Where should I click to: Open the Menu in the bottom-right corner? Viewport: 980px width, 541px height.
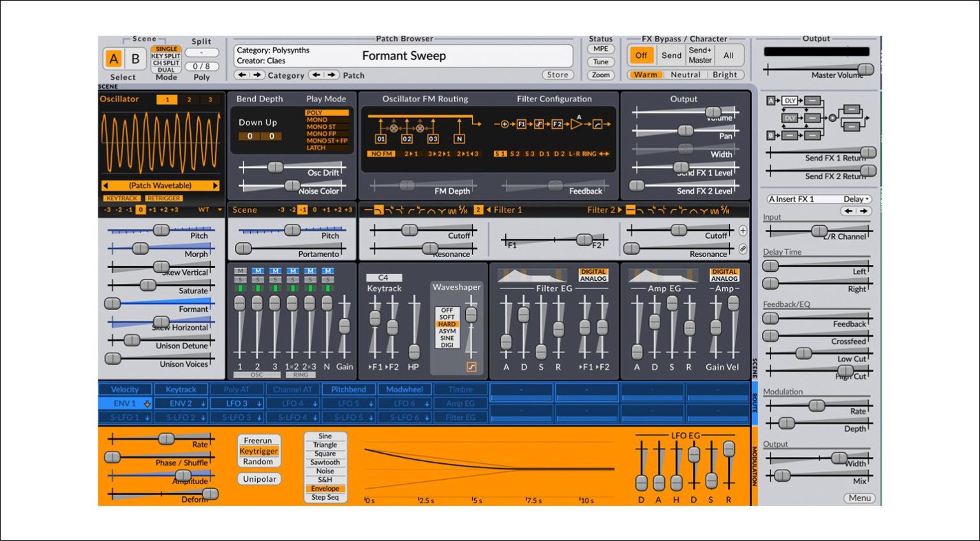pos(859,498)
